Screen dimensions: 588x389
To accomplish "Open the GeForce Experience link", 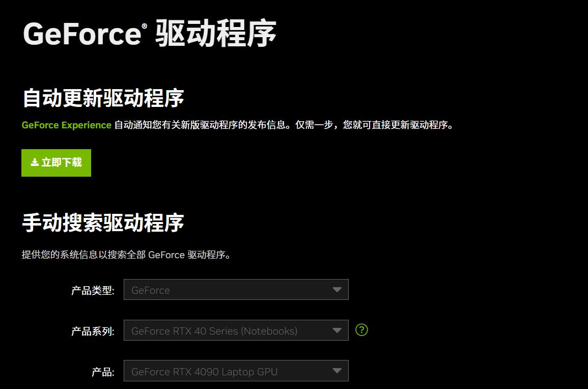I will (66, 125).
